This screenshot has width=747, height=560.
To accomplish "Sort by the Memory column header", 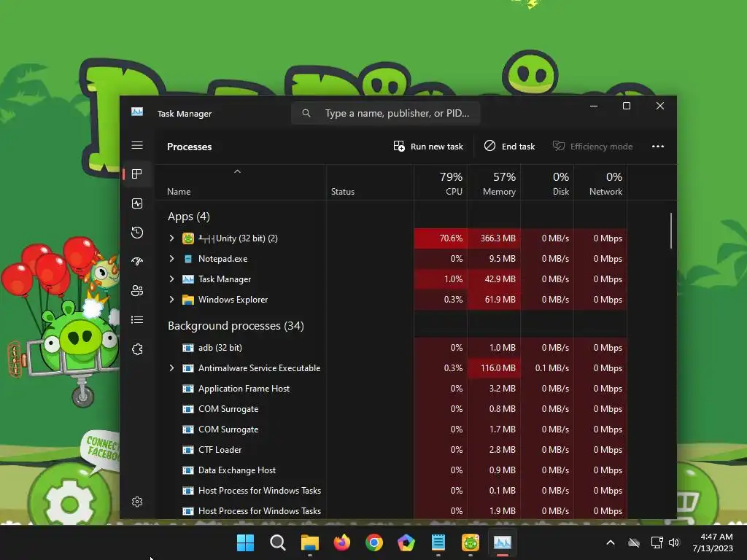I will [x=494, y=183].
